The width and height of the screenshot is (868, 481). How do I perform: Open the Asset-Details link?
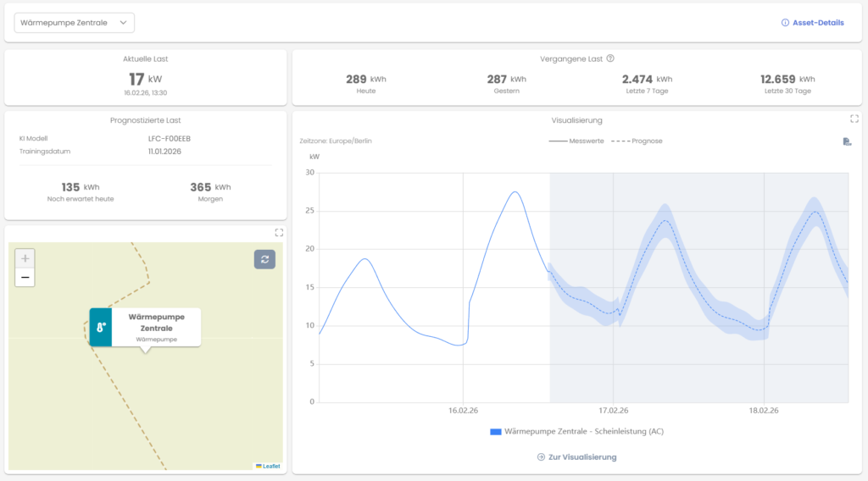(812, 23)
